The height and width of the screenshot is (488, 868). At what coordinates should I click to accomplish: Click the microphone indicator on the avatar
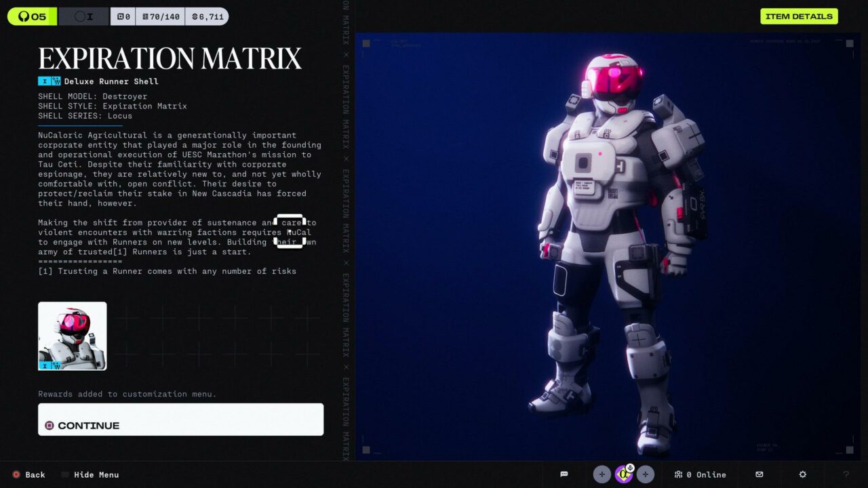pos(630,468)
